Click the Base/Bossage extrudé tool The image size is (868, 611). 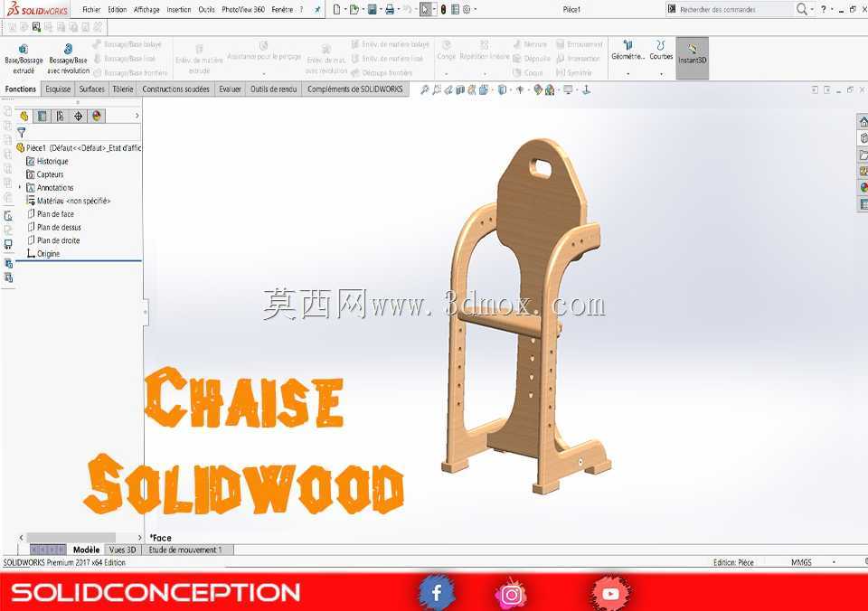coord(24,59)
